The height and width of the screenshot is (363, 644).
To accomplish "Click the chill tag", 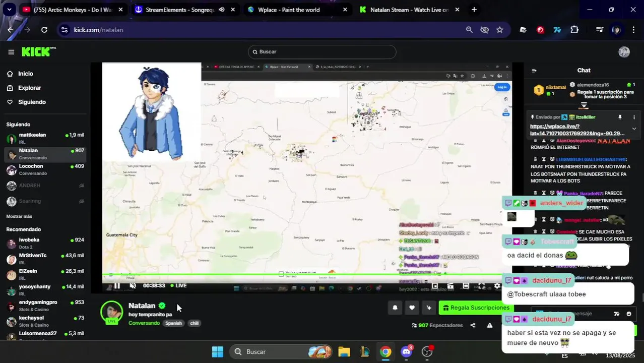I will pos(194,323).
